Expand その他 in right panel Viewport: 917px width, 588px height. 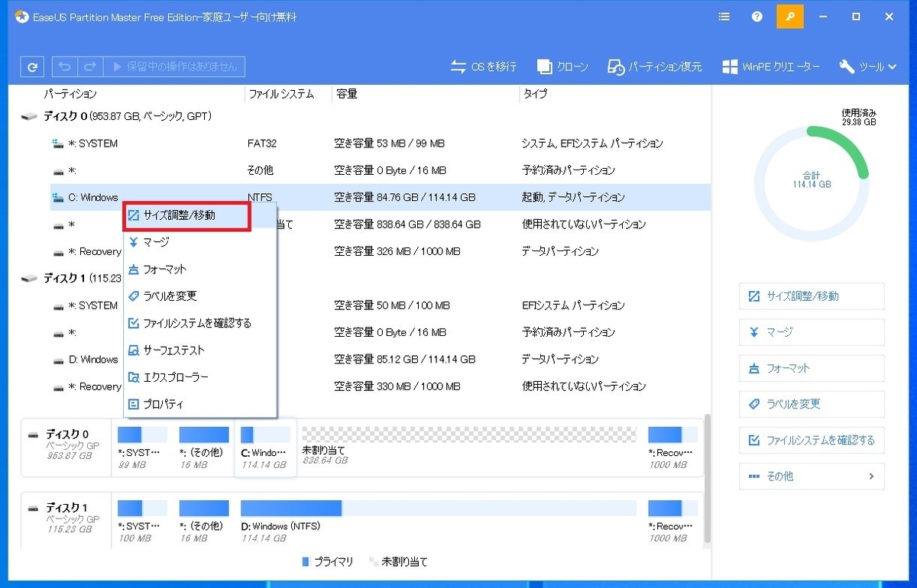pos(812,477)
